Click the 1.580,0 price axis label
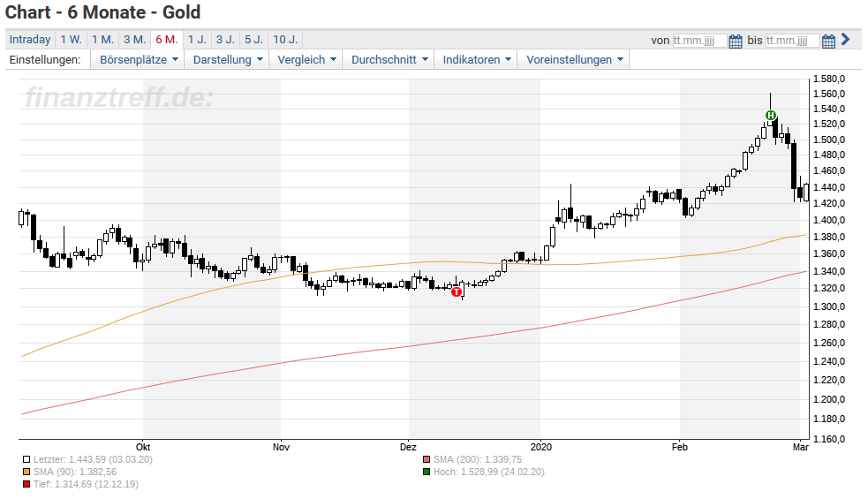Image resolution: width=868 pixels, height=499 pixels. (828, 79)
